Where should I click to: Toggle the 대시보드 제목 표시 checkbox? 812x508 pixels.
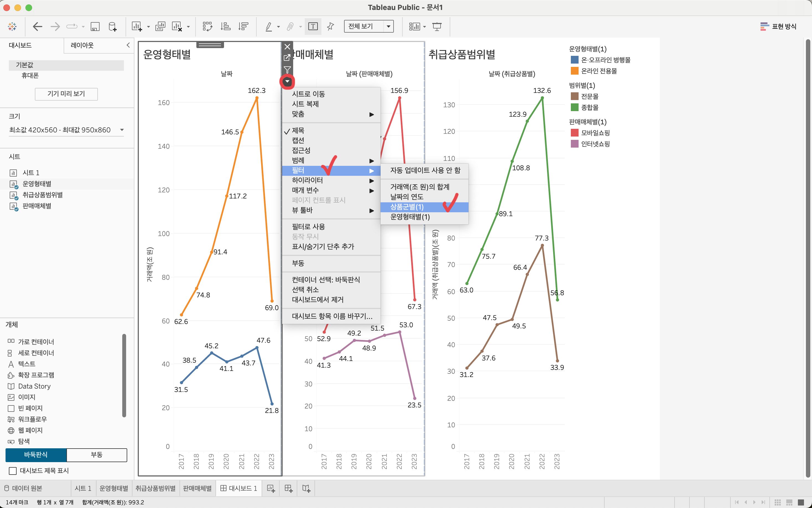tap(13, 471)
